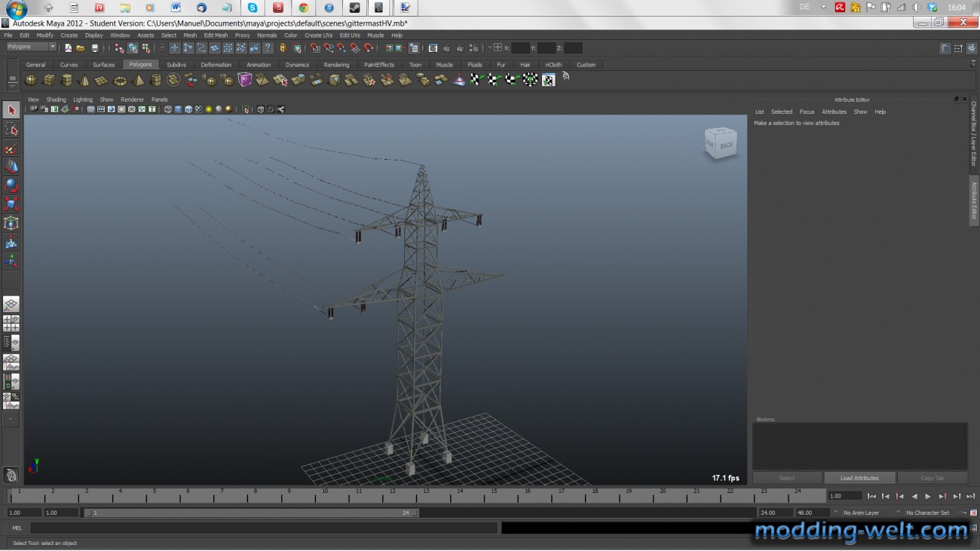Open the No Anim Layer dropdown
The width and height of the screenshot is (980, 551).
tap(866, 513)
